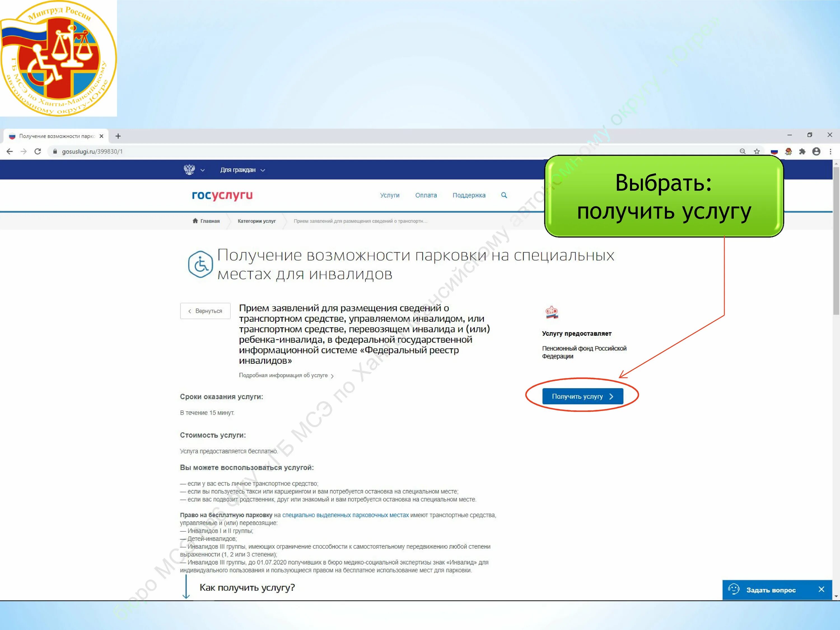The image size is (840, 630).
Task: Click the page vertical scrollbar thumb
Action: (836, 241)
